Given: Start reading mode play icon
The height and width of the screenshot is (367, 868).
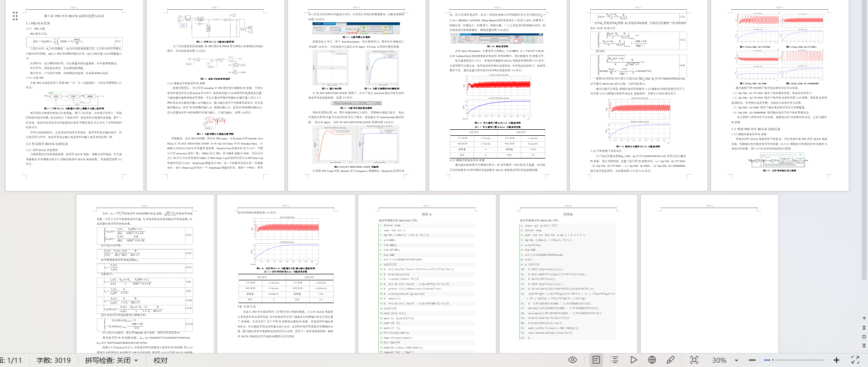Looking at the screenshot, I should (633, 360).
